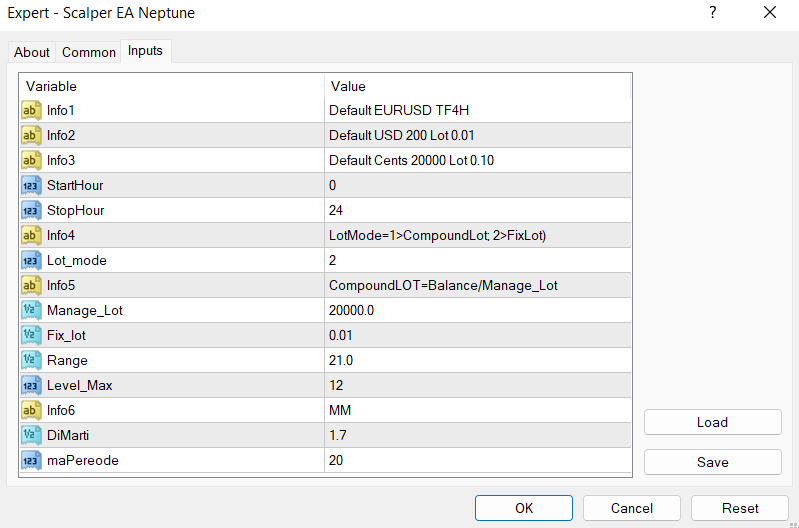Click the string icon beside Info1
This screenshot has height=528, width=799.
tap(31, 110)
